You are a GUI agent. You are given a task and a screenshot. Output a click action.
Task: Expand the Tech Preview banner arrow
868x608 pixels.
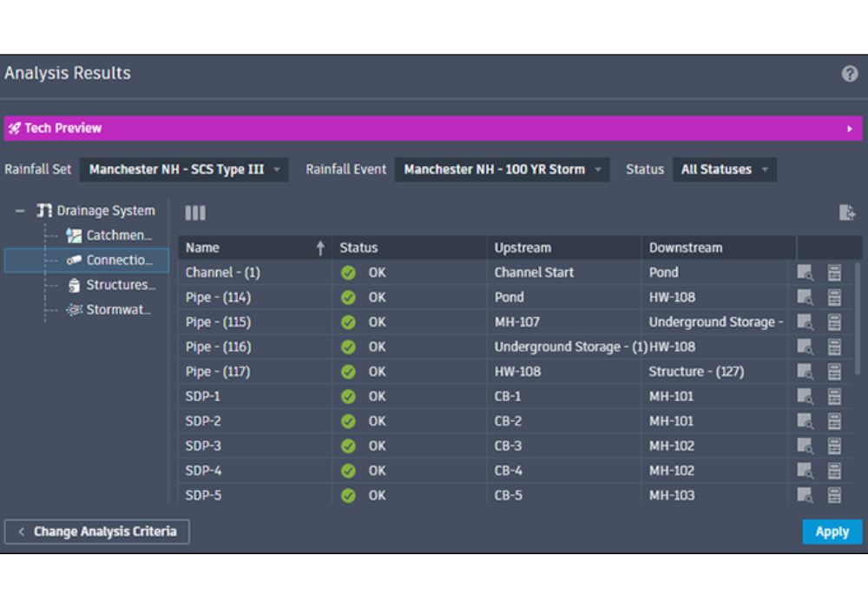(850, 129)
